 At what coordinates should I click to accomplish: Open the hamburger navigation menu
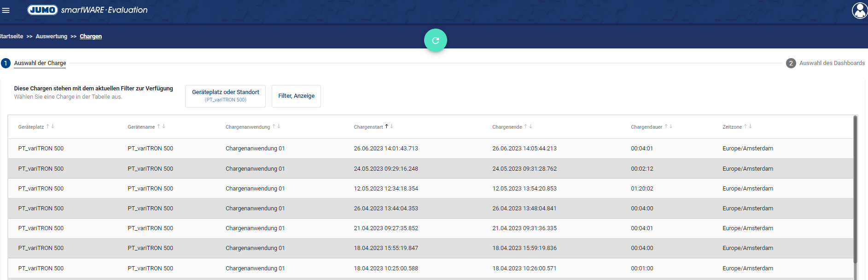pos(6,10)
